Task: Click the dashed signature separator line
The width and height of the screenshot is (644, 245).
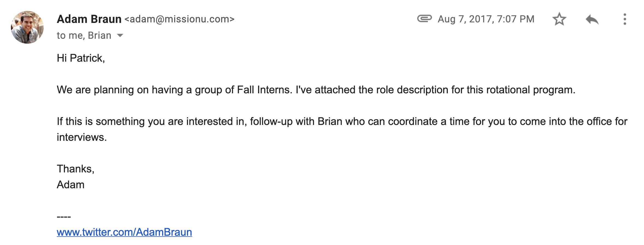Action: 64,217
